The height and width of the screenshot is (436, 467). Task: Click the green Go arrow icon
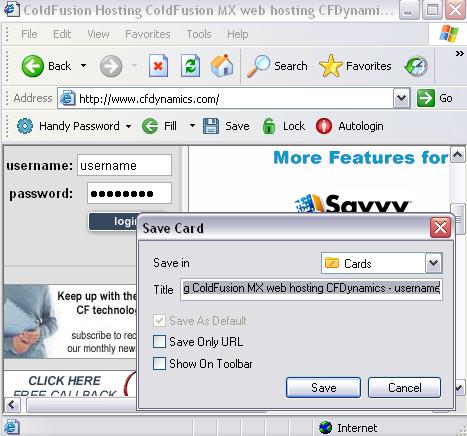click(x=426, y=98)
